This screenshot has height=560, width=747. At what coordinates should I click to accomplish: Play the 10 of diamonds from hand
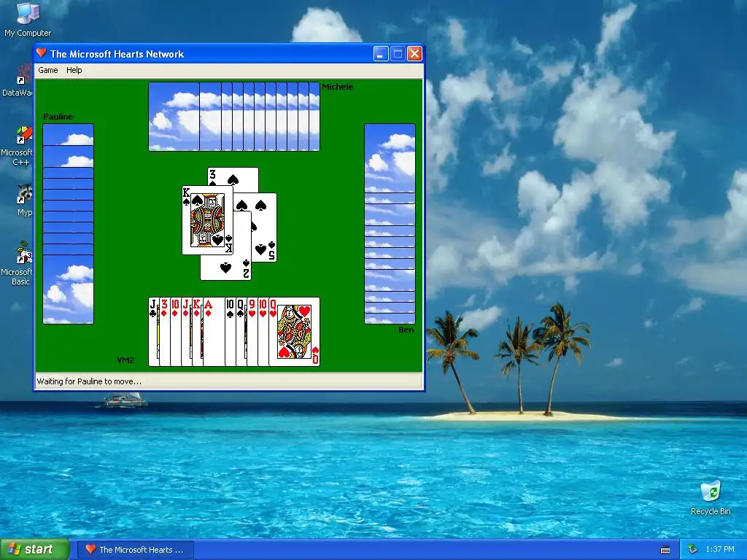[x=175, y=332]
